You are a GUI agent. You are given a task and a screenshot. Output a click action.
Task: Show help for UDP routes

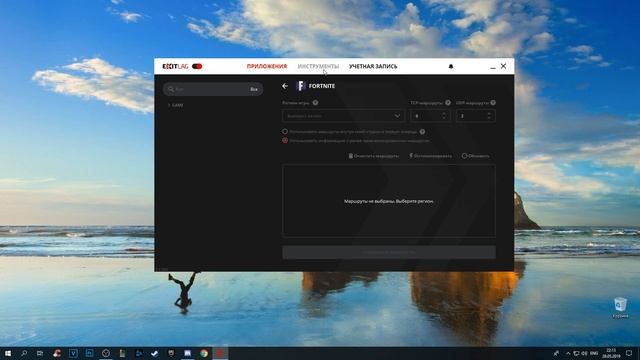pos(493,103)
